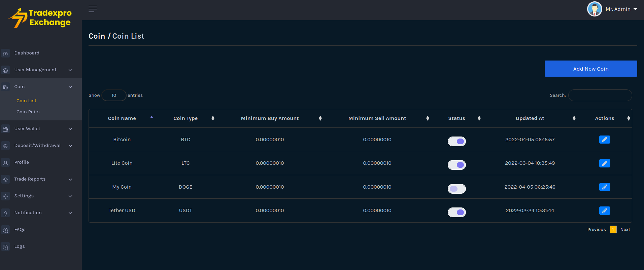Click the Next pagination link

pos(625,230)
